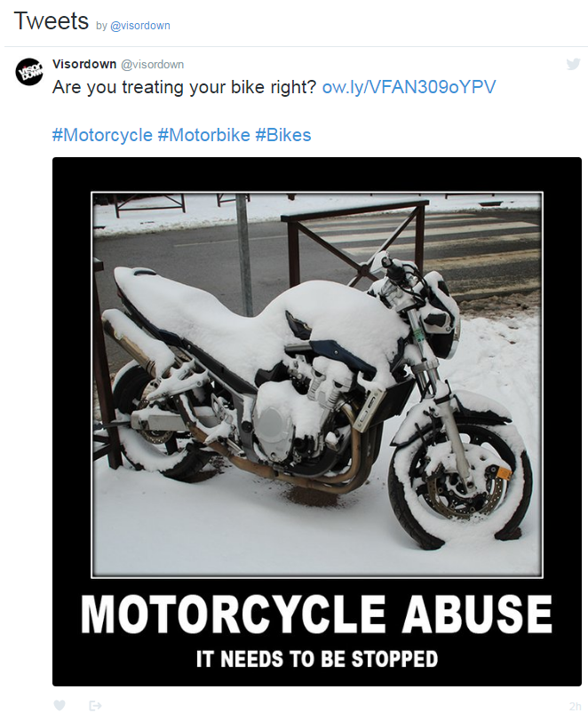Open the share arrow icon below the tweet
Image resolution: width=588 pixels, height=721 pixels.
(95, 705)
